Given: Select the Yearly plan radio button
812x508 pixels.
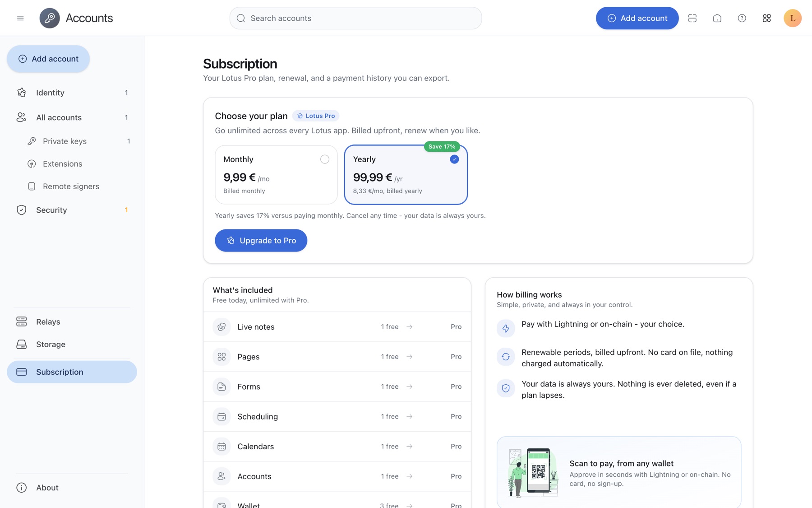Looking at the screenshot, I should [454, 159].
